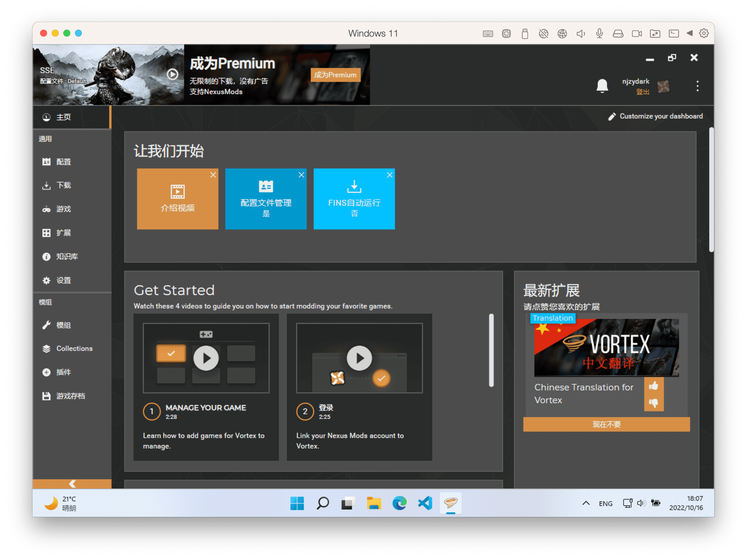This screenshot has width=747, height=560.
Task: Click the VM camera icon
Action: coord(637,33)
